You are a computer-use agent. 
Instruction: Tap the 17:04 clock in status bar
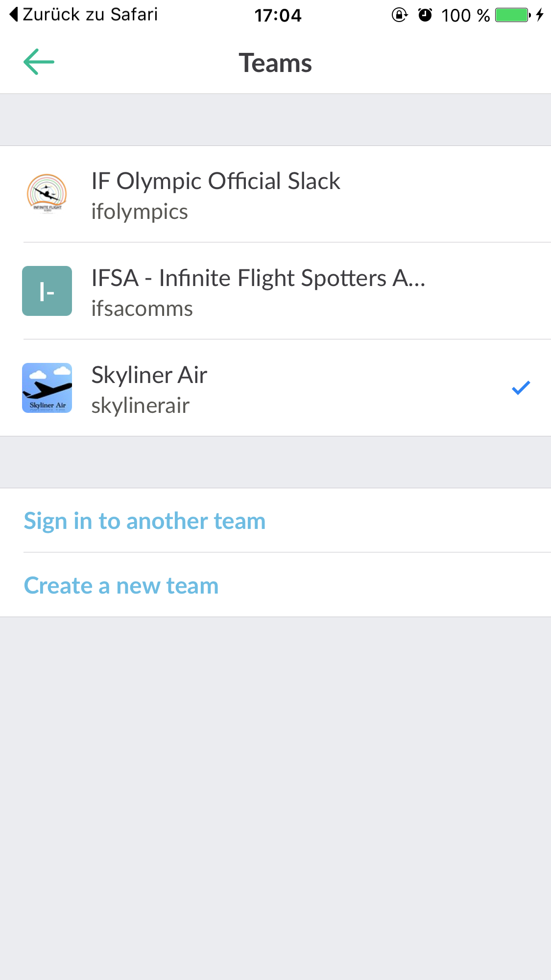278,15
